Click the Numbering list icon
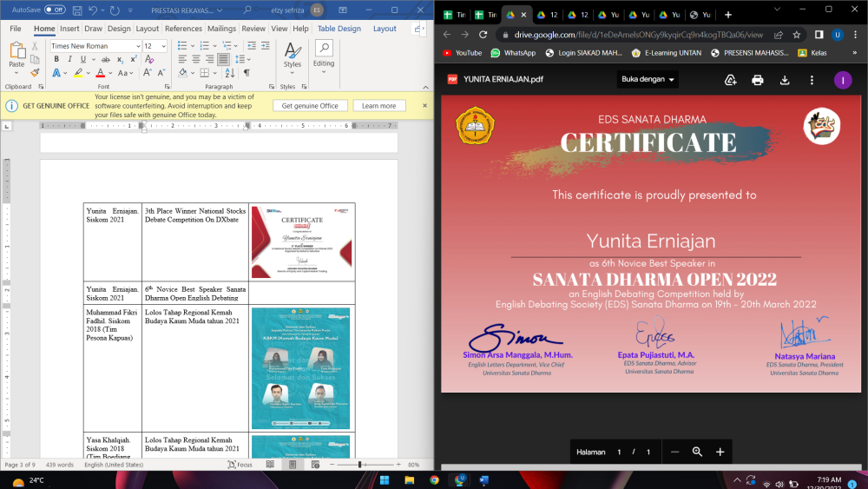The height and width of the screenshot is (489, 868). coord(204,45)
